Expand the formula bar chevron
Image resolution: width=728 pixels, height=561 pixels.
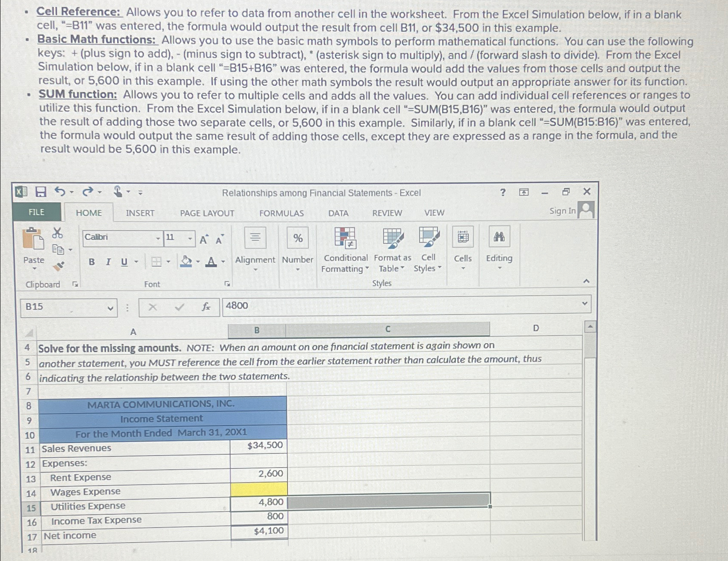(x=584, y=303)
